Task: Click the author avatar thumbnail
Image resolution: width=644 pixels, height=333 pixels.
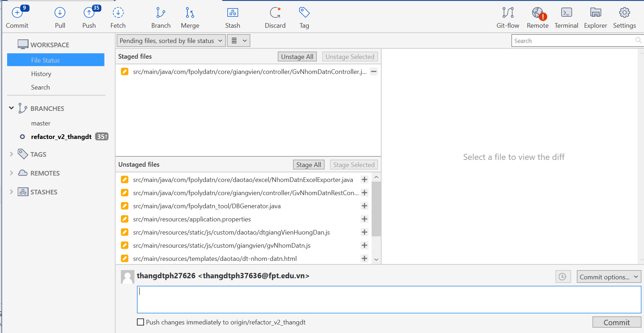Action: click(127, 277)
